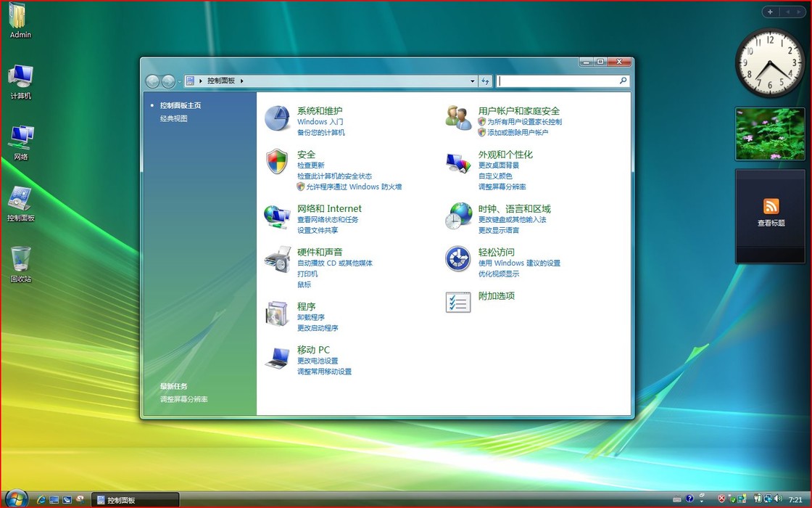The image size is (812, 508).
Task: Click the blue help question mark tray icon
Action: (689, 499)
